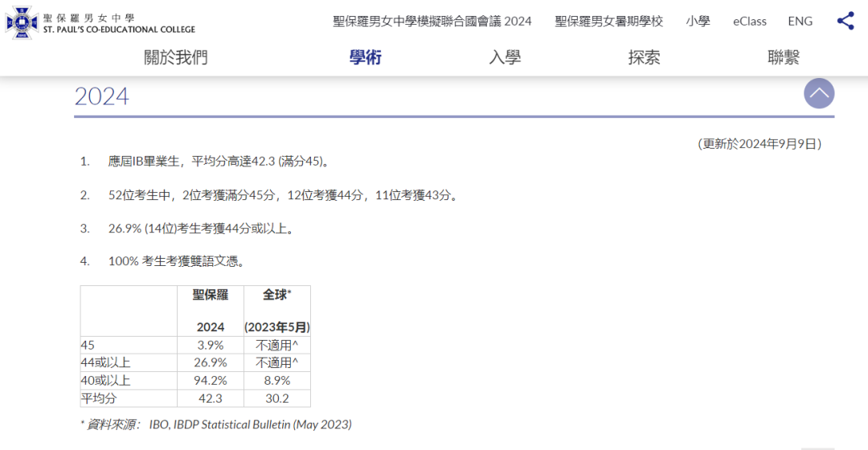Select the 學術 navigation item
Screen dimensions: 868x450
(366, 58)
